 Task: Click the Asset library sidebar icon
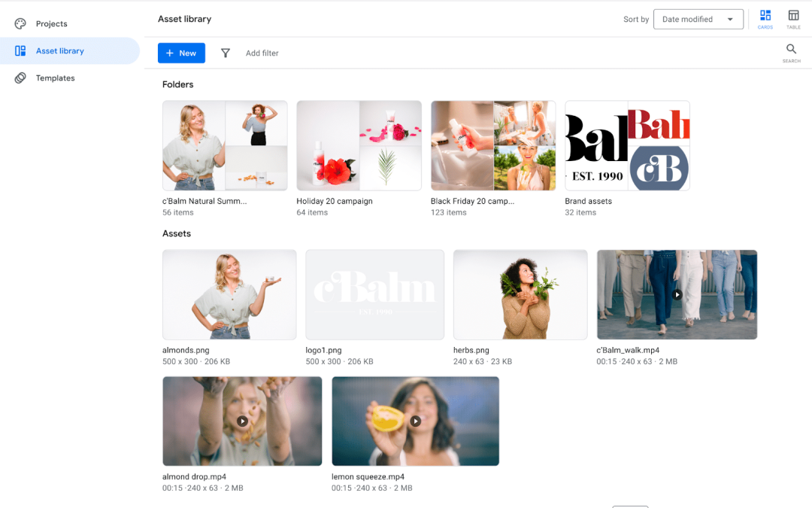coord(20,50)
